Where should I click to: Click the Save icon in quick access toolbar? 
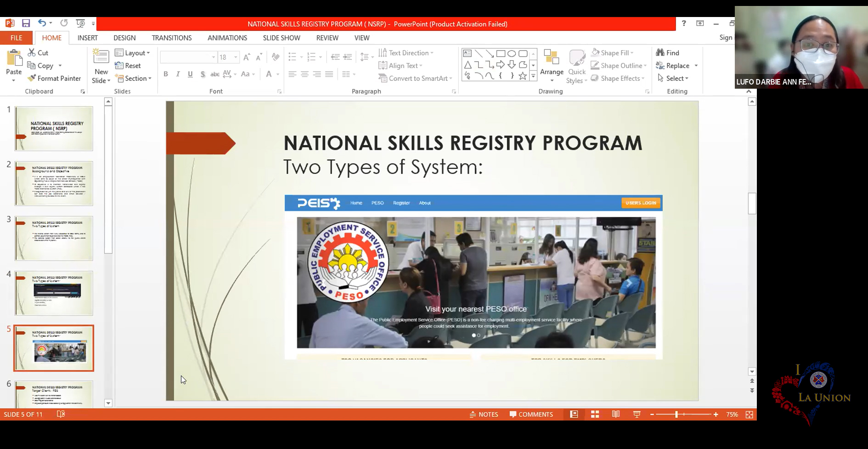[26, 23]
